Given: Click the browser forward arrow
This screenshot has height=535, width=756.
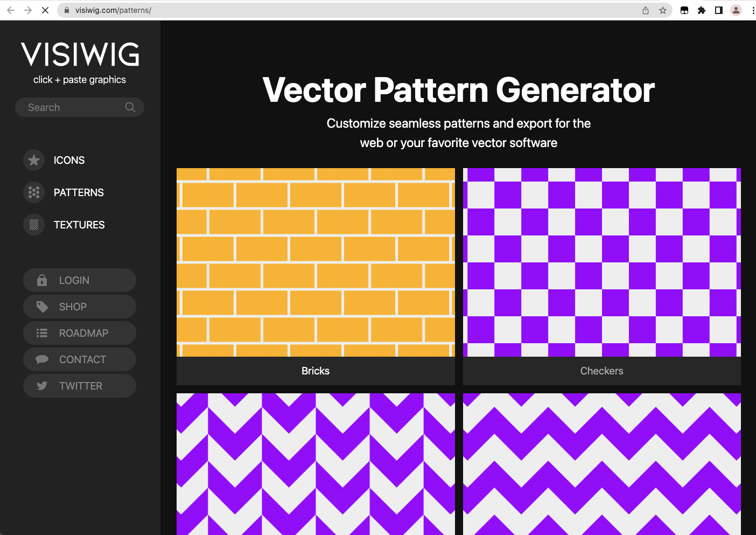Looking at the screenshot, I should [x=28, y=10].
